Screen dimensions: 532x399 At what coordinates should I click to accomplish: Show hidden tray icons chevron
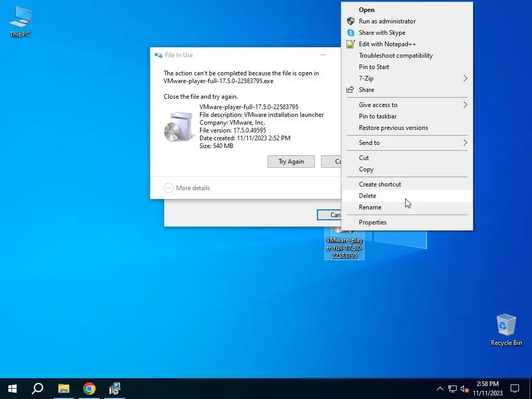pos(440,389)
